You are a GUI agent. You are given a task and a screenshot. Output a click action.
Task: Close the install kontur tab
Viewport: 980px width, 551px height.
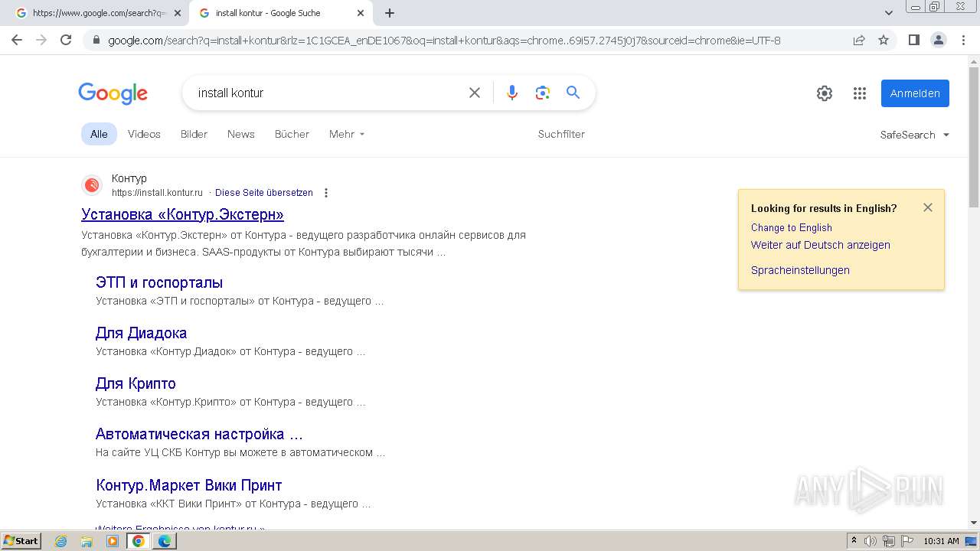tap(361, 13)
